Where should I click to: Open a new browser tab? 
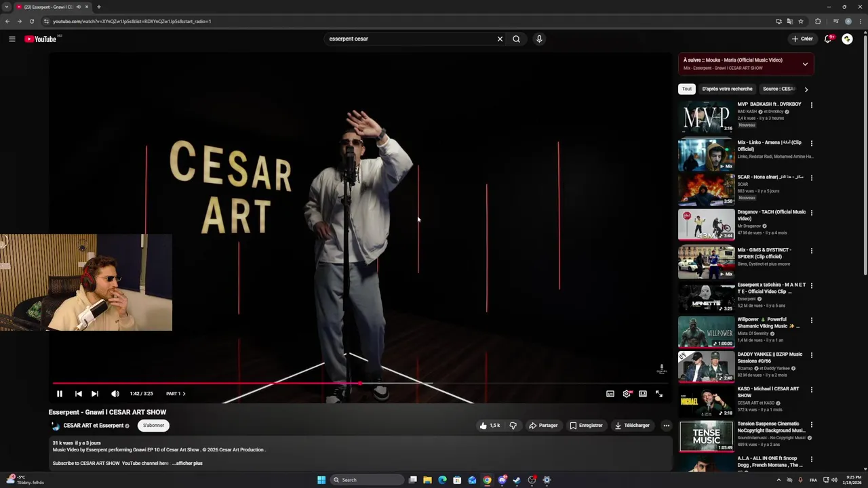(x=98, y=7)
